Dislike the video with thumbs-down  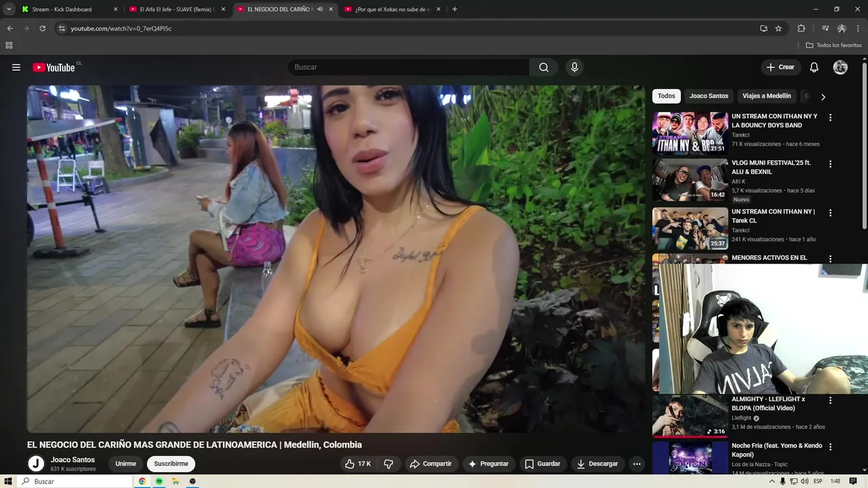point(389,464)
